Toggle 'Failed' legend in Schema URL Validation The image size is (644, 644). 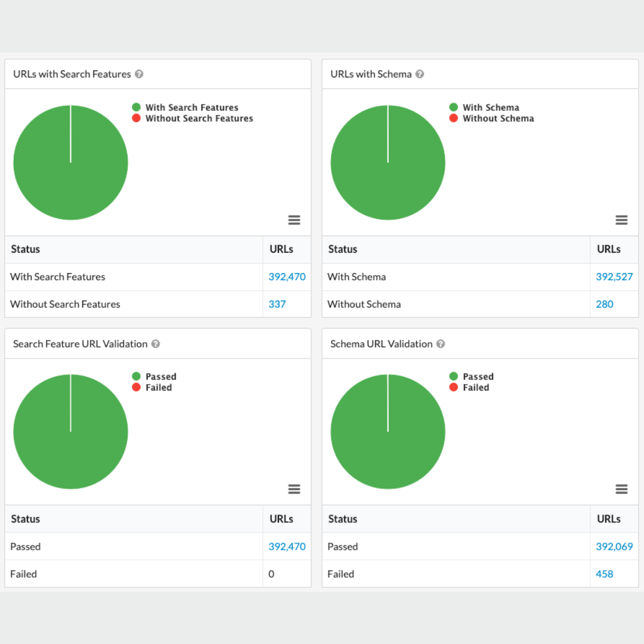[475, 387]
